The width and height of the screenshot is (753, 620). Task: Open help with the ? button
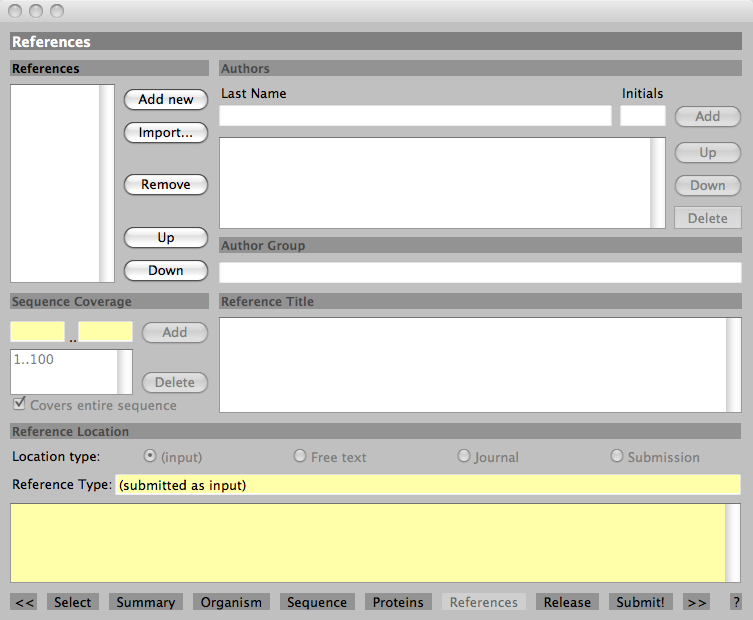(735, 602)
